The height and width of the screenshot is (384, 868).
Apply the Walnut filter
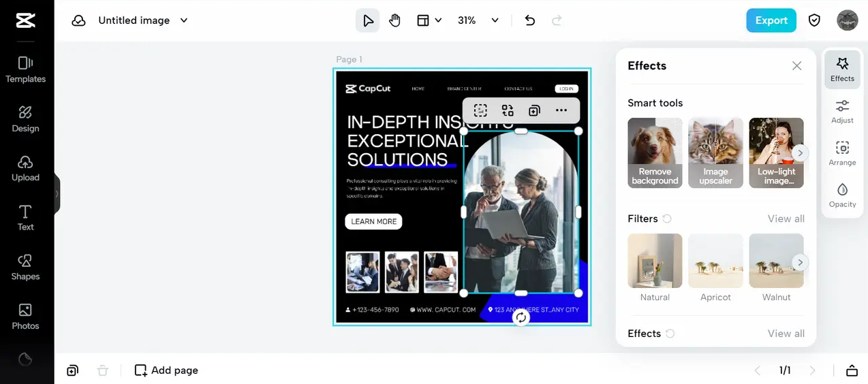[776, 268]
